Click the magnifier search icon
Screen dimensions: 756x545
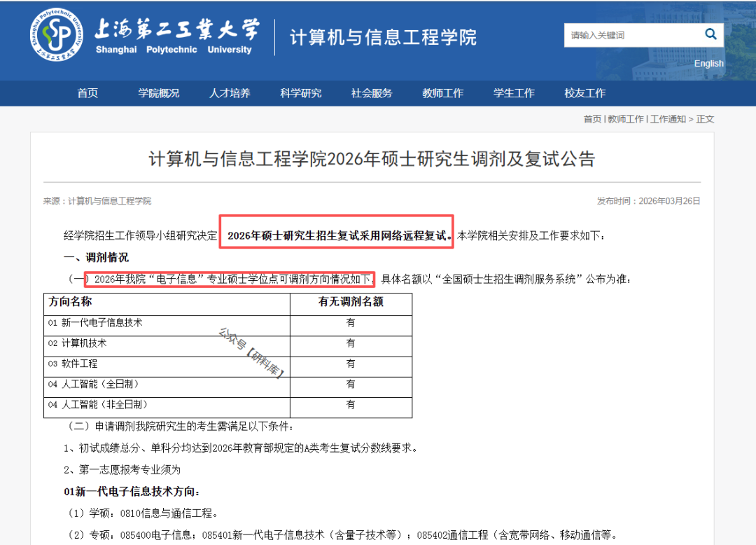coord(710,34)
